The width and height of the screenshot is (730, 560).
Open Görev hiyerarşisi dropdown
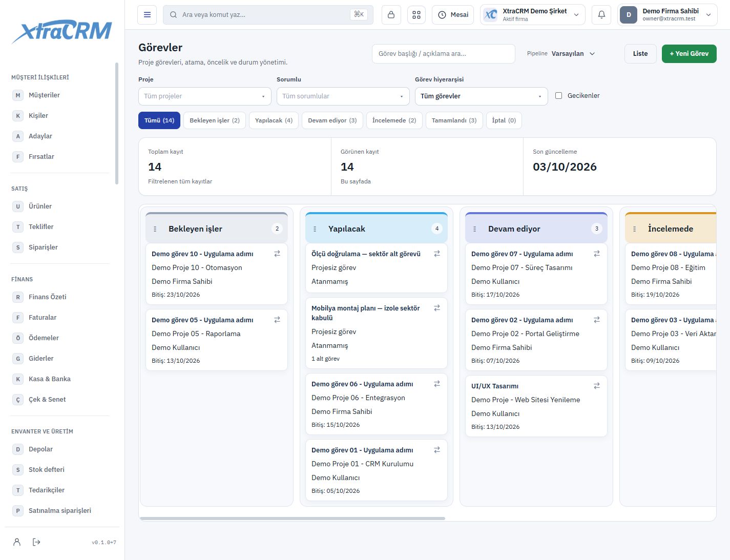coord(482,96)
